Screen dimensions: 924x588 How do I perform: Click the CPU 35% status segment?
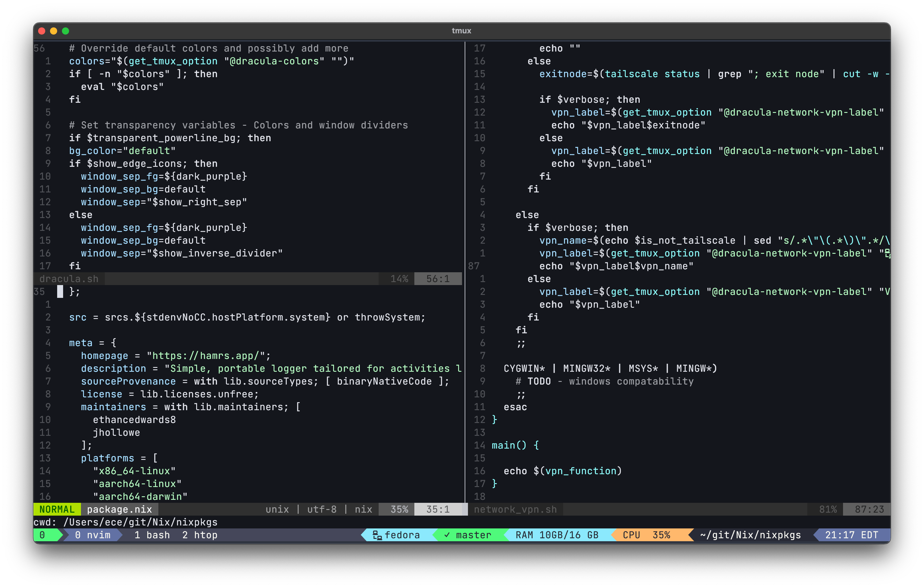pyautogui.click(x=647, y=535)
